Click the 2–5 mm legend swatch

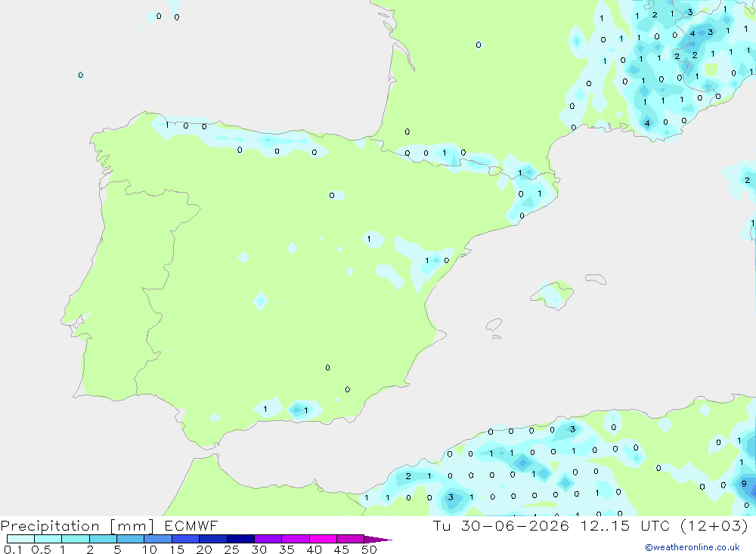tap(103, 539)
